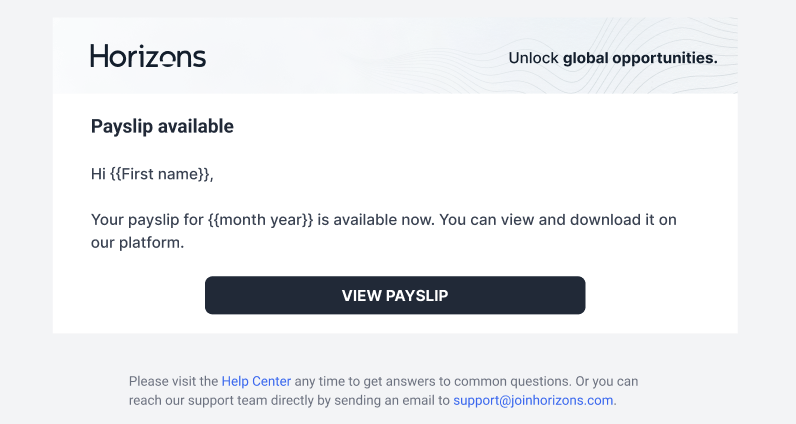Click the support@joinhorizons.com email link

coord(533,400)
